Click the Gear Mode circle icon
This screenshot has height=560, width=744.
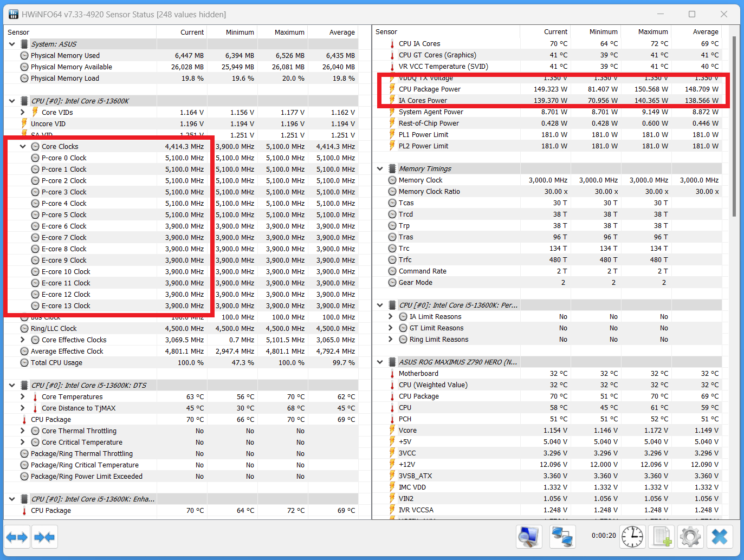tap(392, 283)
